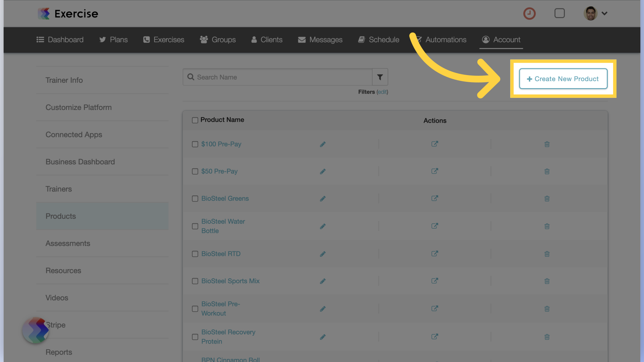Go to Clients page
644x362 pixels.
click(267, 40)
